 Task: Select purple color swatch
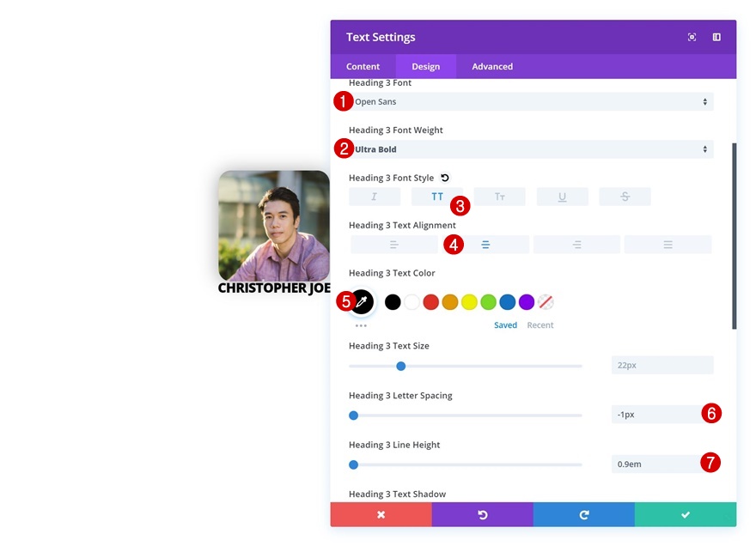point(527,302)
